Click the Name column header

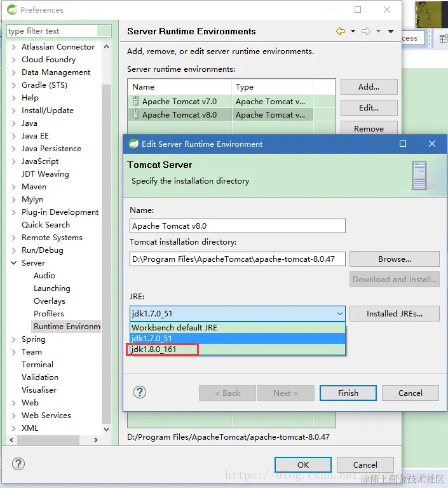point(180,87)
